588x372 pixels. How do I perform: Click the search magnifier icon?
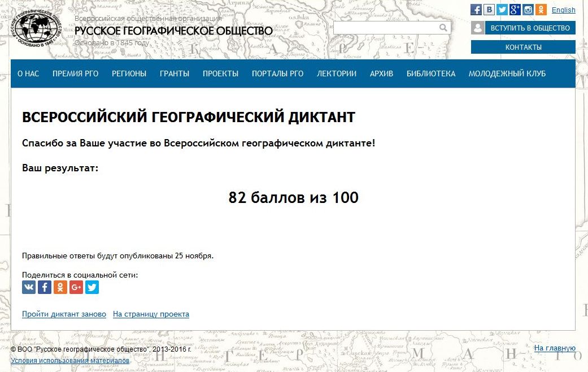(x=443, y=28)
